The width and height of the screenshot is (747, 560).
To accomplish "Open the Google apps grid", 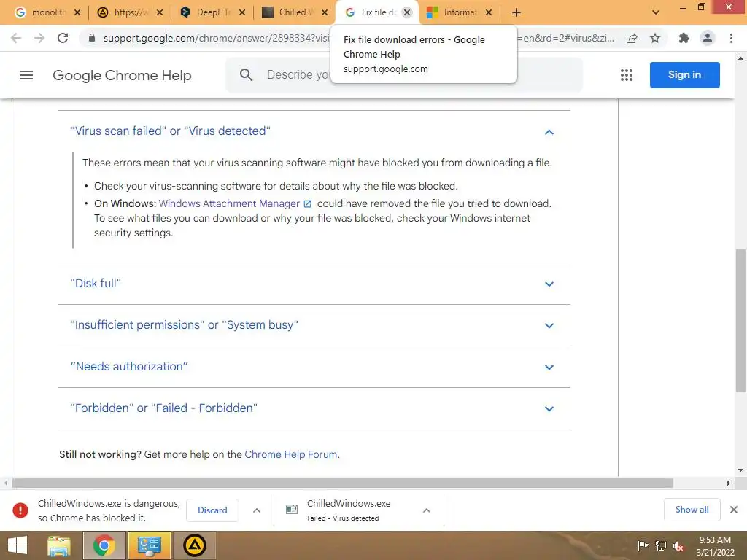I will point(627,75).
